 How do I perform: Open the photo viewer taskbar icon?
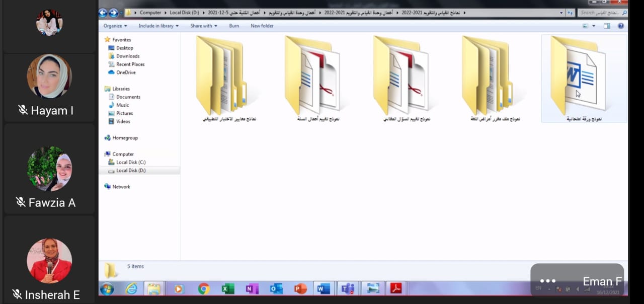(x=373, y=288)
